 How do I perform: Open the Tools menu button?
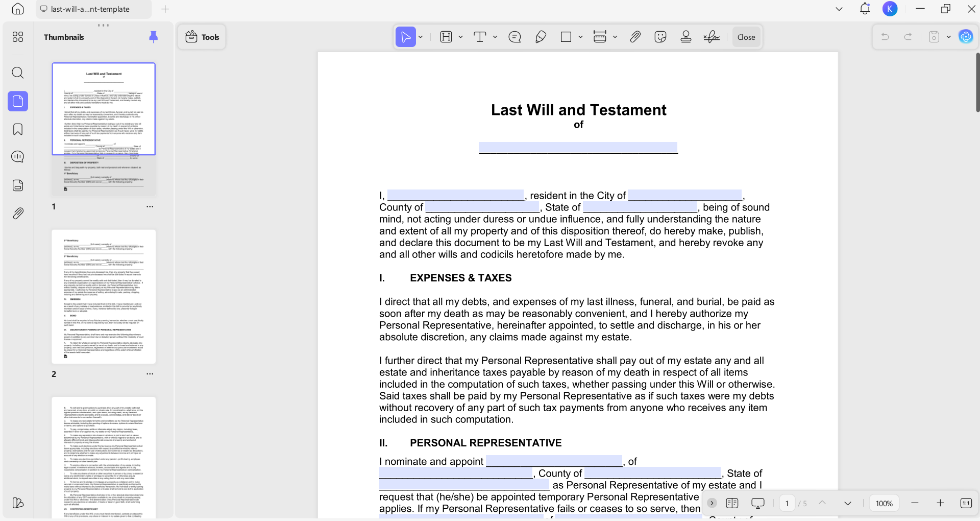pyautogui.click(x=202, y=37)
